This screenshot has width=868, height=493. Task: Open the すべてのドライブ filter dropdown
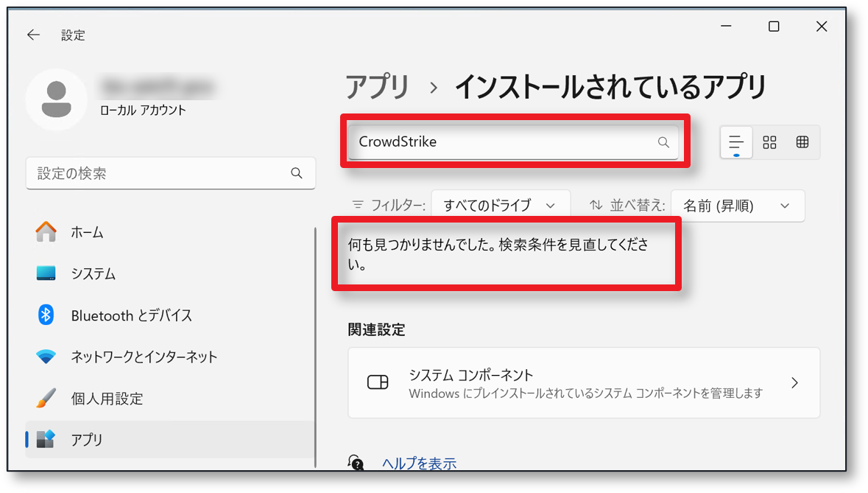click(501, 206)
